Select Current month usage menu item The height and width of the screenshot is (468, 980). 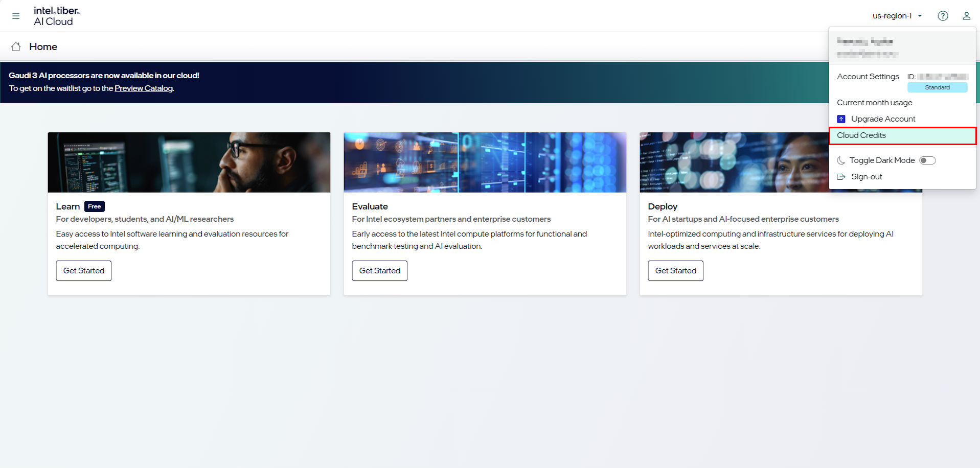click(874, 103)
